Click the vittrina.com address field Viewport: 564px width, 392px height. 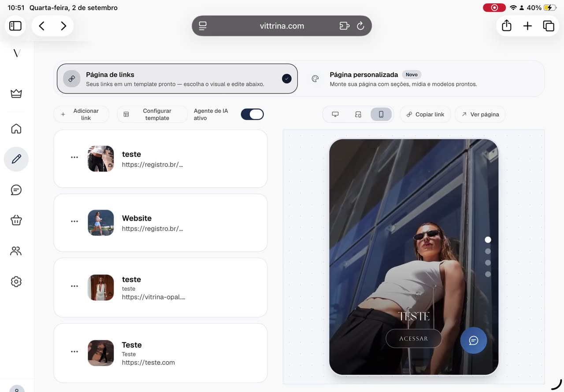[282, 26]
